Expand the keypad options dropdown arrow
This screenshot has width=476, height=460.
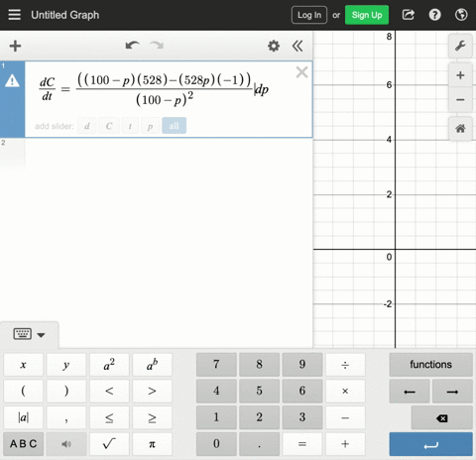pos(41,335)
